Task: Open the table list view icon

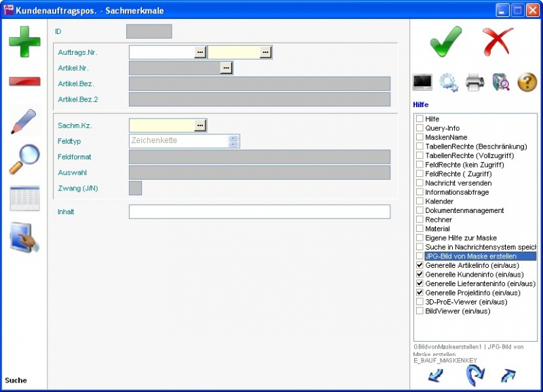Action: 24,199
